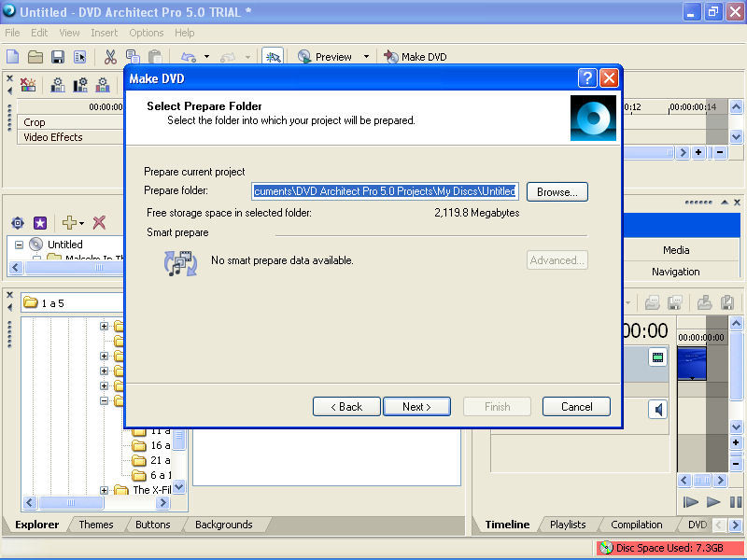Click the video track filmstrip icon

[658, 357]
